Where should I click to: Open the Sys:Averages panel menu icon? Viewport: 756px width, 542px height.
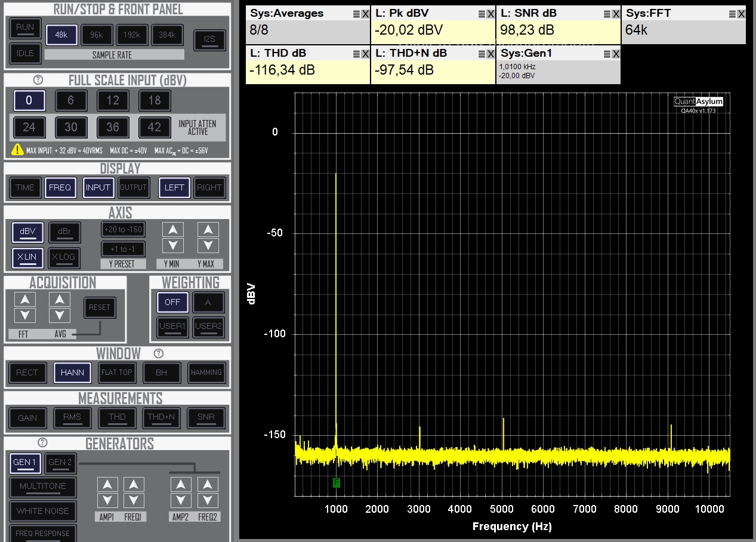357,13
